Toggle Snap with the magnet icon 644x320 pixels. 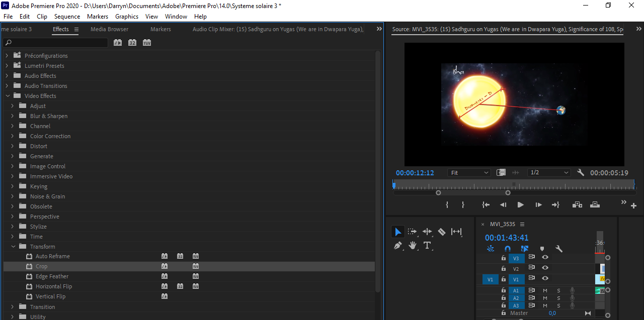pos(508,248)
